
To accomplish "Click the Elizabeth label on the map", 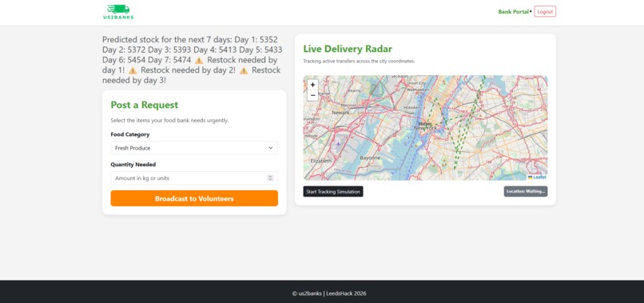I will [320, 161].
